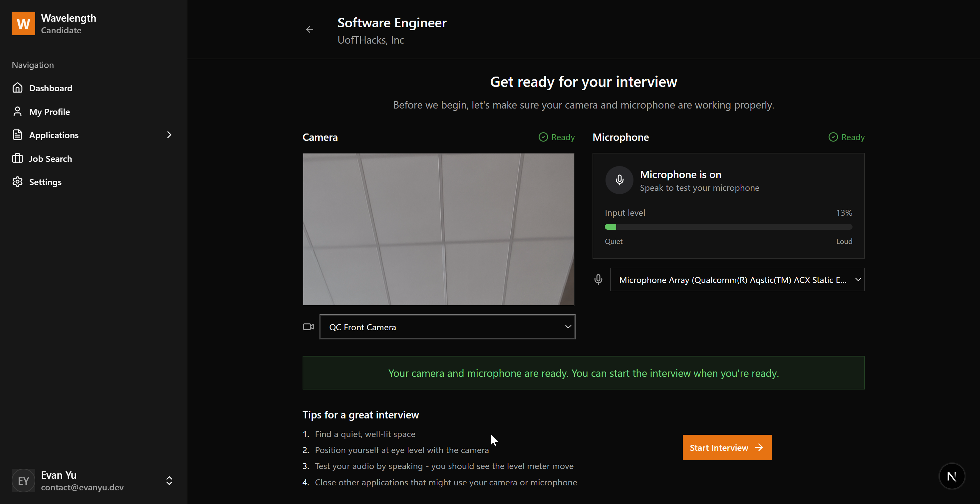Expand the Evan Yu account switcher

tap(169, 481)
